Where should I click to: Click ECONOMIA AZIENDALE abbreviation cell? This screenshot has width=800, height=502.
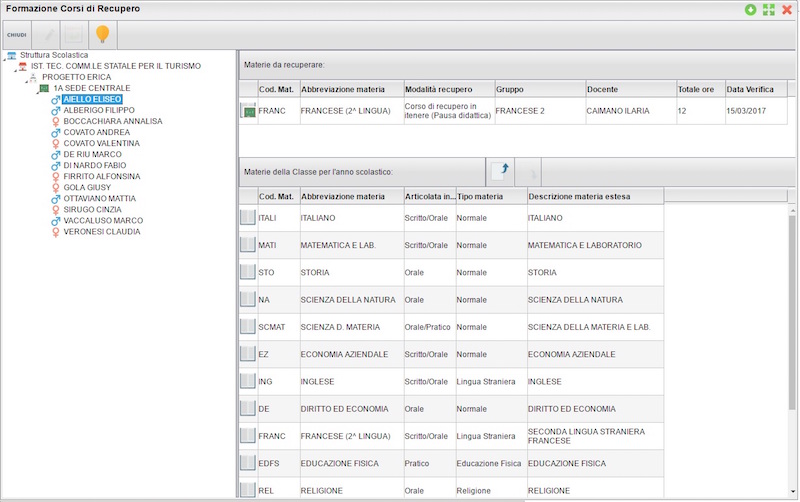point(352,354)
